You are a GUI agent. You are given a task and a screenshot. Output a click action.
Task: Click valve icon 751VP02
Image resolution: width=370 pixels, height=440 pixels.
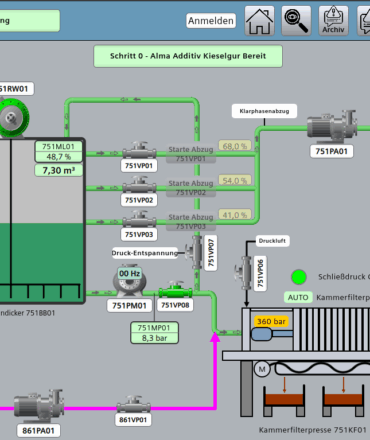tap(139, 185)
